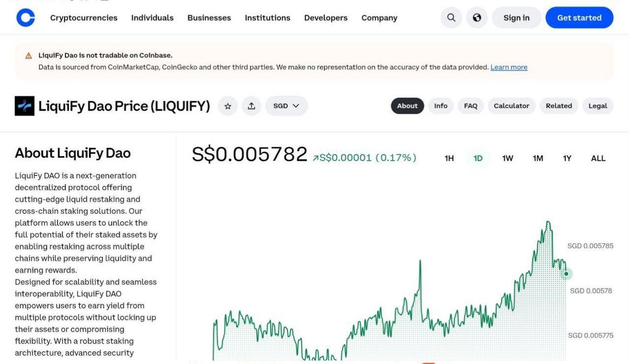Click the S$0.00001 (0.17%) change text

point(365,158)
